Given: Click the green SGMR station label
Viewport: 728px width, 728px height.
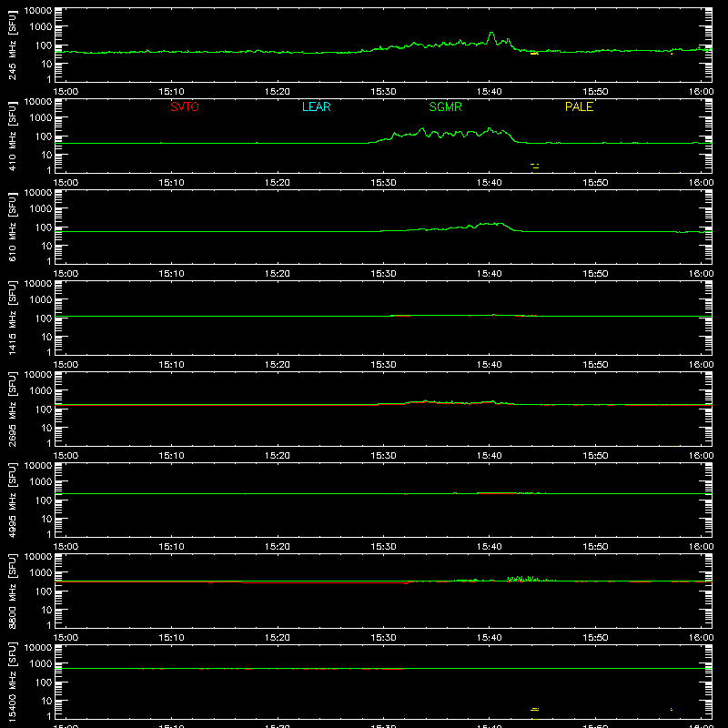Looking at the screenshot, I should (x=445, y=106).
